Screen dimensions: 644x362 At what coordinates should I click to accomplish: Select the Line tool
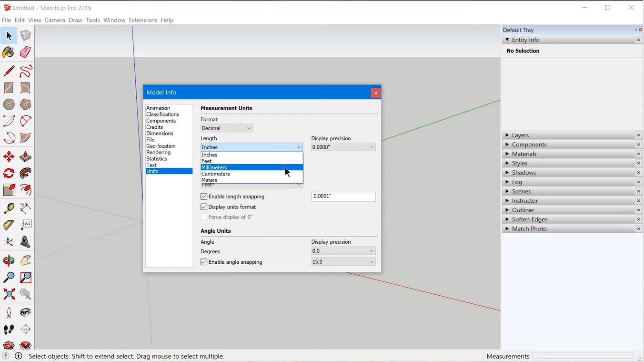pos(9,70)
